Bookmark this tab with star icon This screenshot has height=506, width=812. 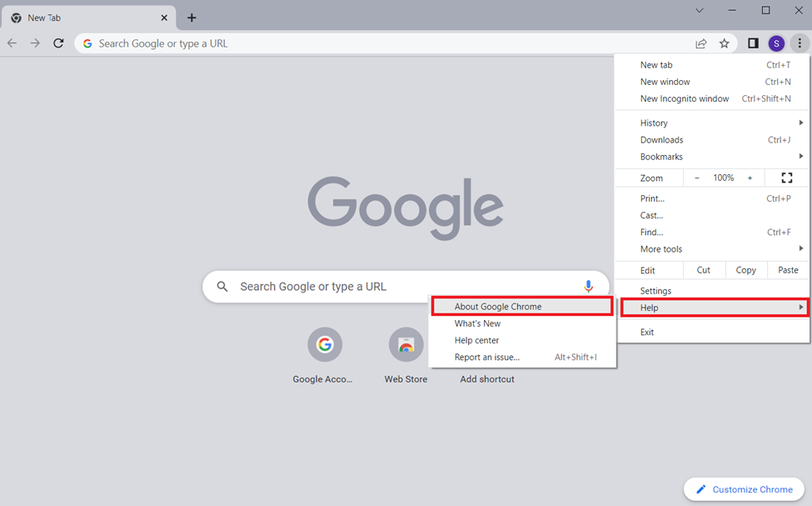click(x=725, y=43)
